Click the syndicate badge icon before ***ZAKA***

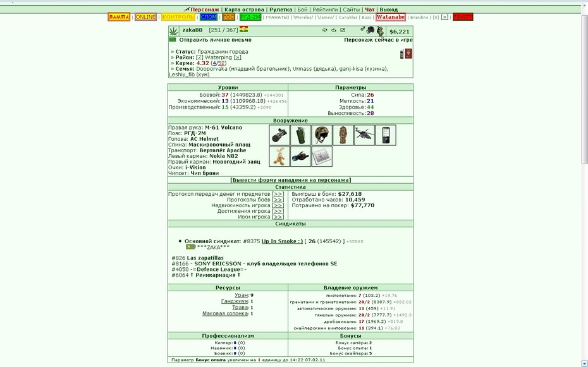pos(190,247)
